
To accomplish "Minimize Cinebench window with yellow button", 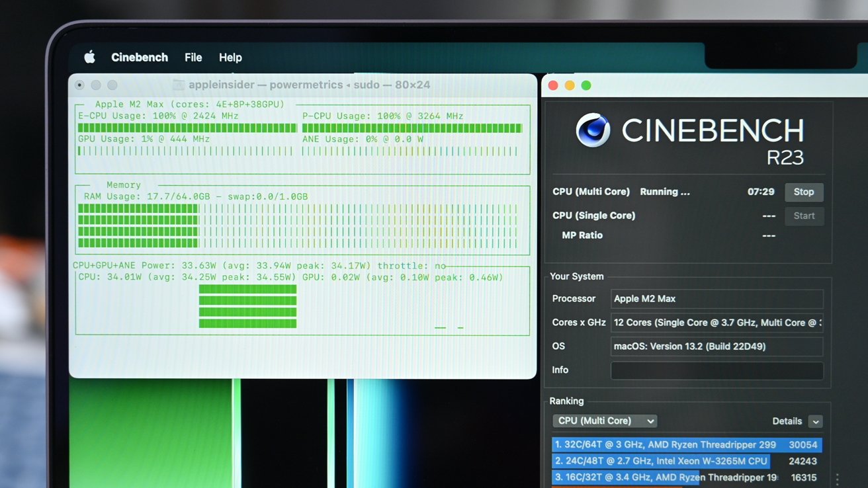I will [570, 85].
